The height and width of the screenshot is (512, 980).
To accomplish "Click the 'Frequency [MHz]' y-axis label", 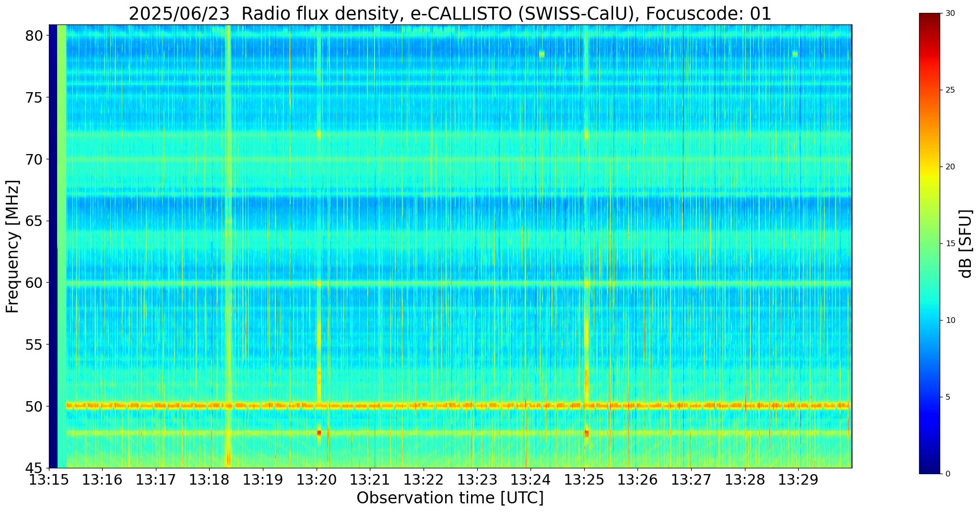I will [x=12, y=247].
